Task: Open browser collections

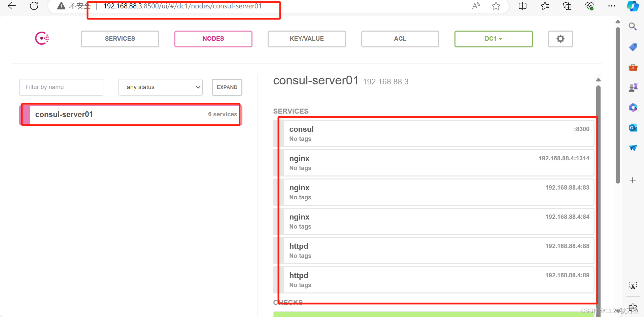Action: (x=567, y=6)
